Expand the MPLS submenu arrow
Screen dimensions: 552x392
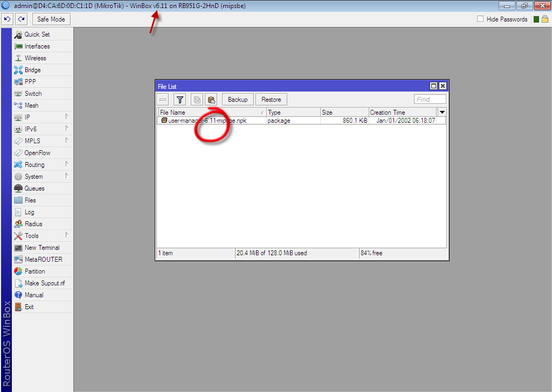tap(67, 141)
